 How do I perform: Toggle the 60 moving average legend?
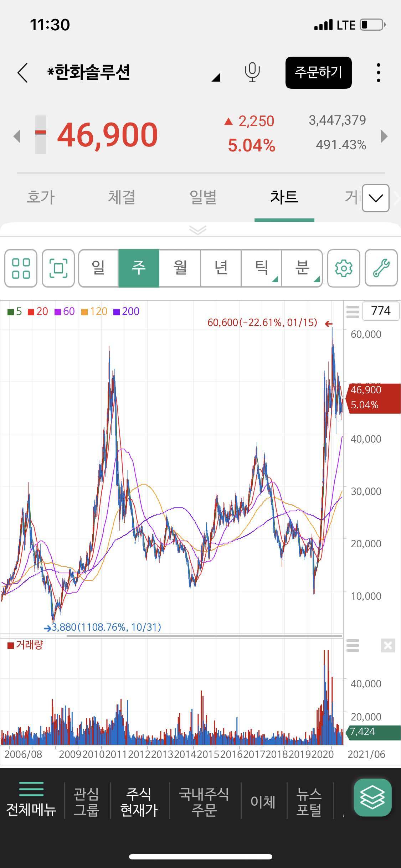point(65,311)
